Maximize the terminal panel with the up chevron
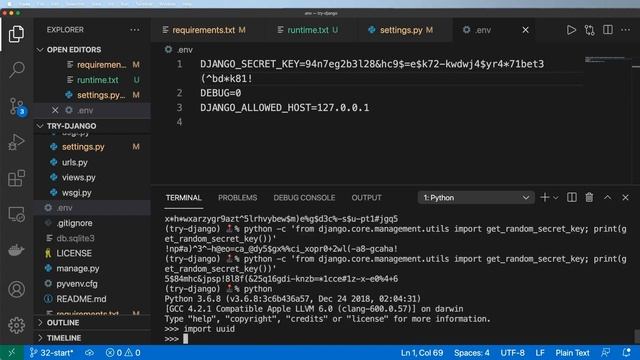This screenshot has height=360, width=640. point(607,198)
